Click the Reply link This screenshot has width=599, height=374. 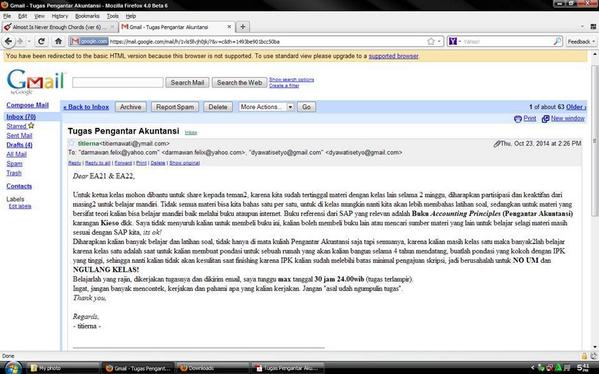pyautogui.click(x=74, y=163)
